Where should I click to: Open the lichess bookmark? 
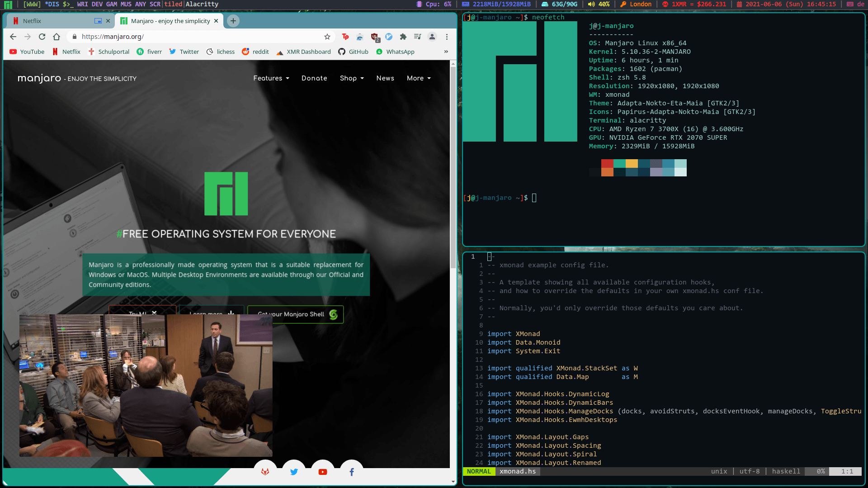point(221,52)
